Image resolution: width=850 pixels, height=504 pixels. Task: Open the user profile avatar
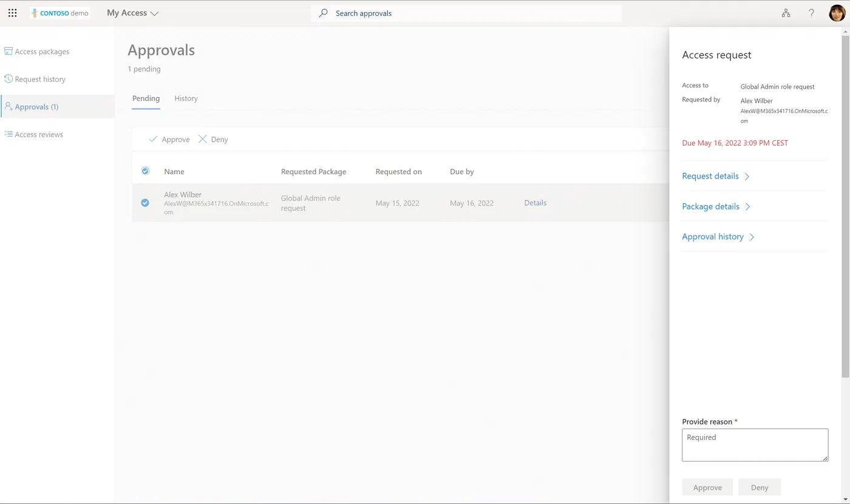837,13
